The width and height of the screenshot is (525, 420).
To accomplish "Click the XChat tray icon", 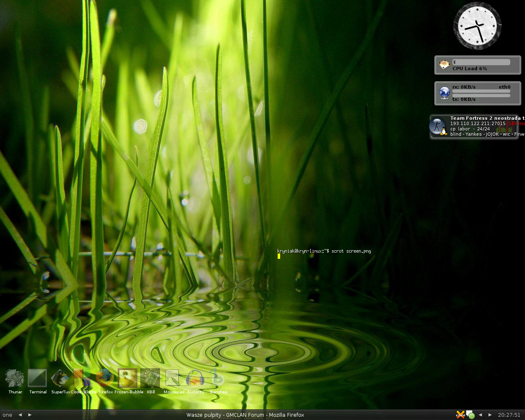I will tap(460, 415).
